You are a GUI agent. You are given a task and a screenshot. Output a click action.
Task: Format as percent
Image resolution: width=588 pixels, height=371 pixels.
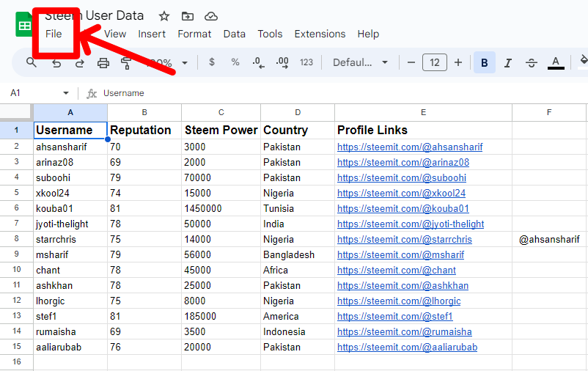tap(235, 62)
